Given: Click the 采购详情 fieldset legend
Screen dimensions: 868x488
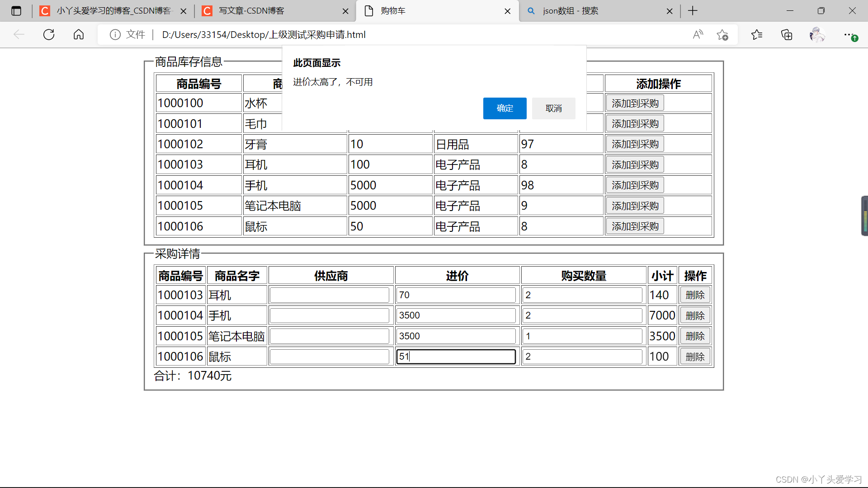Looking at the screenshot, I should pos(177,254).
